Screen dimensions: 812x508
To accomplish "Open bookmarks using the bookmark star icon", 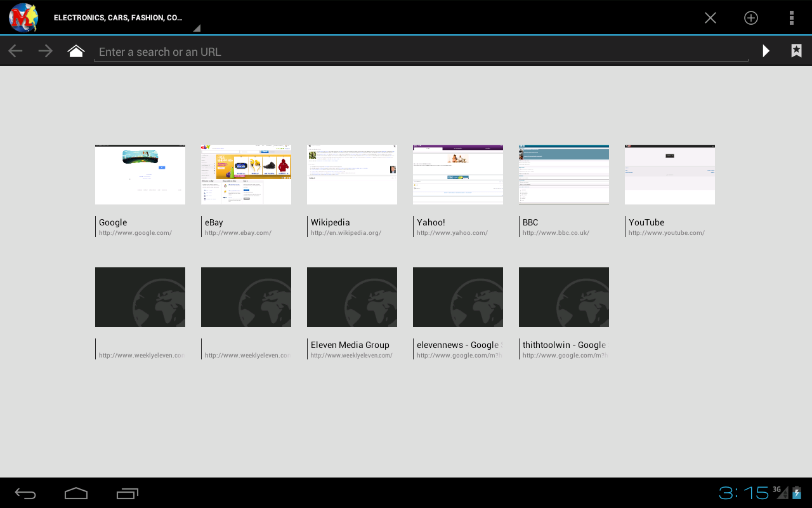I will [x=797, y=51].
